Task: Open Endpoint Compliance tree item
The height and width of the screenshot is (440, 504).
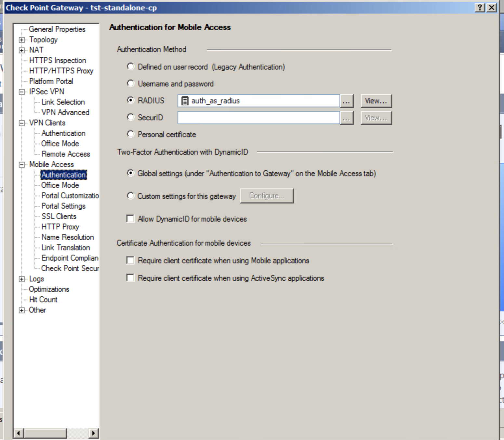Action: coord(70,258)
